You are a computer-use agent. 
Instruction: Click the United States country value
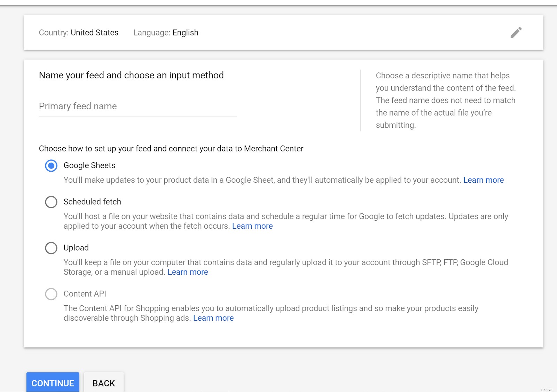click(95, 32)
